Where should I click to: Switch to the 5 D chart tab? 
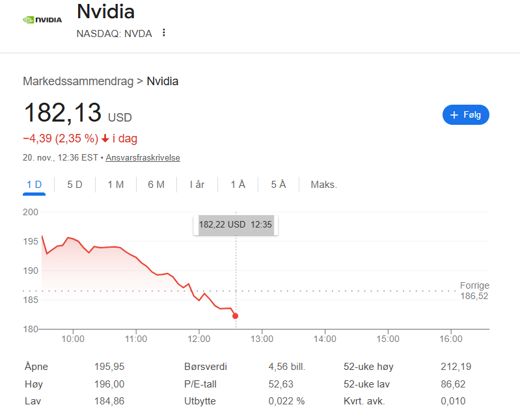(75, 185)
